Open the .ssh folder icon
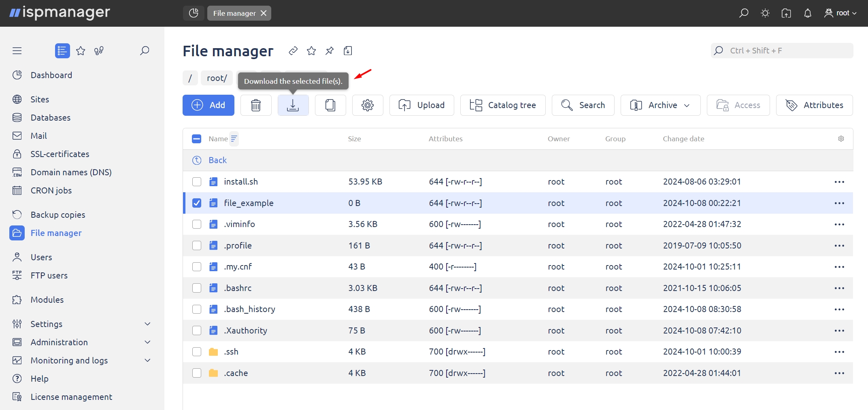The height and width of the screenshot is (410, 868). click(213, 352)
